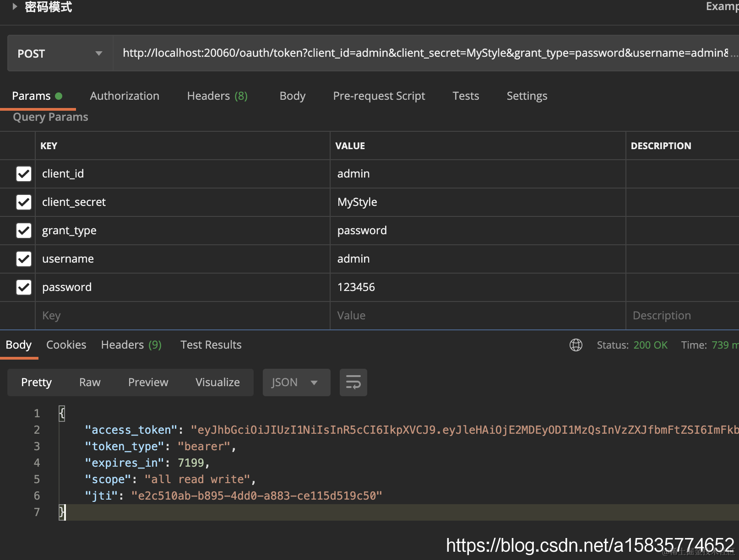Viewport: 739px width, 560px height.
Task: Open the response Cookies tab
Action: (66, 345)
